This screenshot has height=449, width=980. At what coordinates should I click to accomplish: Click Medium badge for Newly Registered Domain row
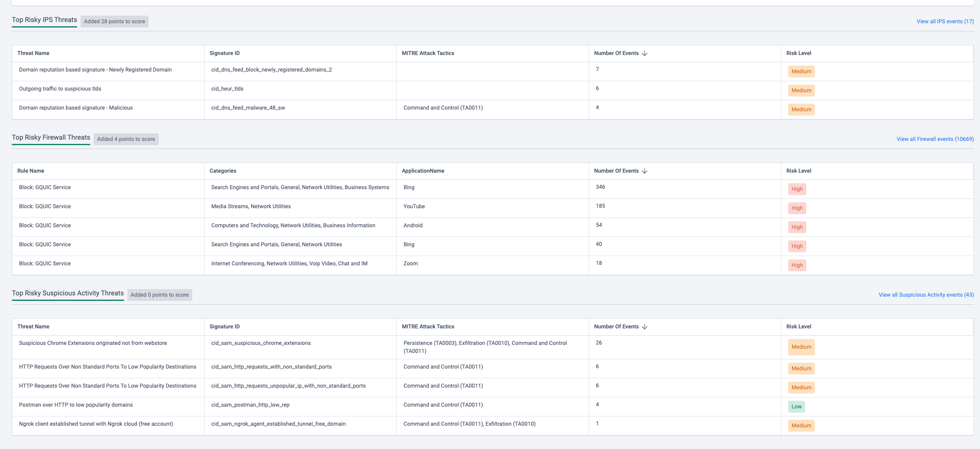click(x=801, y=72)
